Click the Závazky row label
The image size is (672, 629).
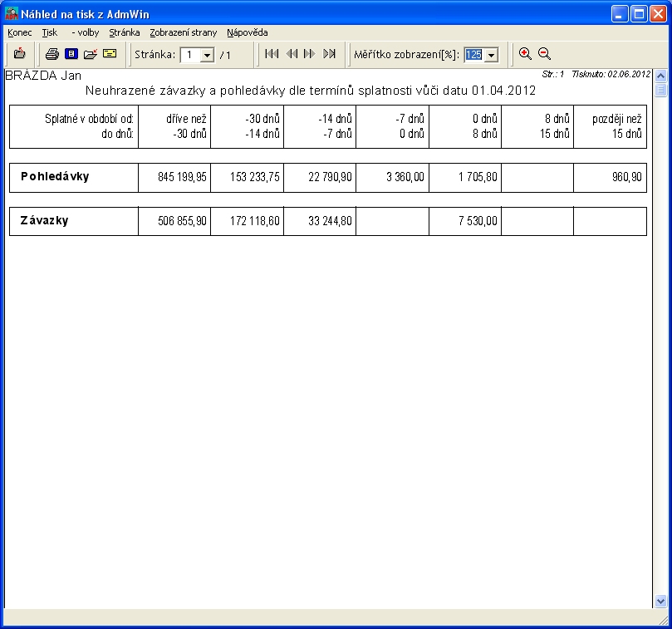44,220
